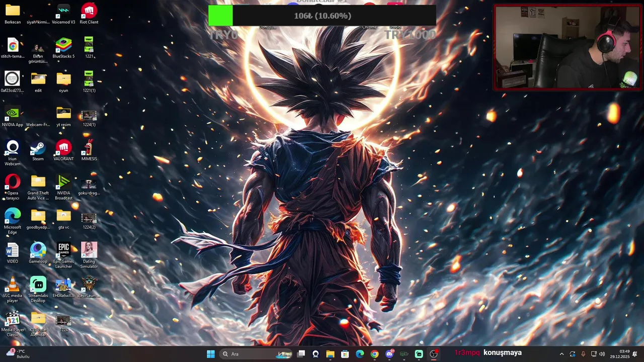Select the 1221(1) file icon
This screenshot has width=644, height=362.
click(89, 82)
